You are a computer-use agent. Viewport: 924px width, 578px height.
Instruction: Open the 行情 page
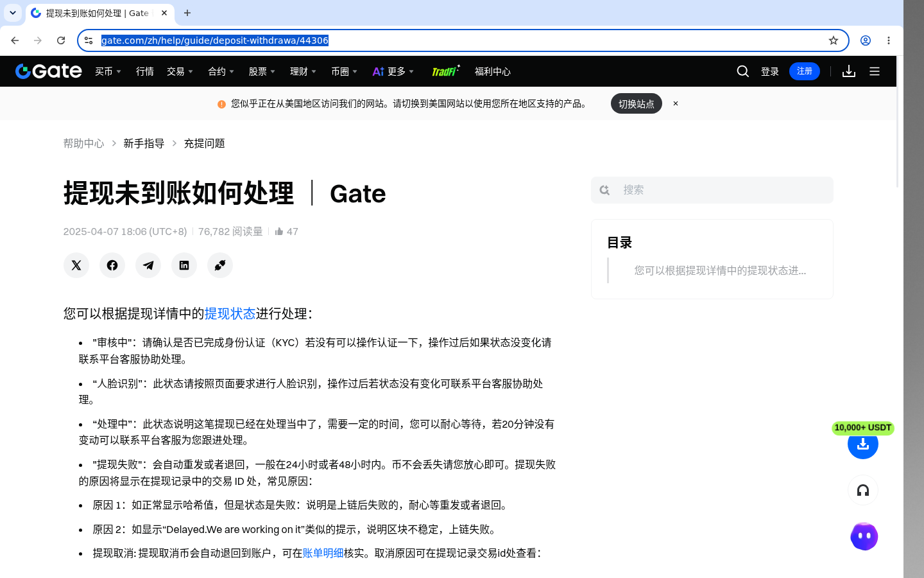[145, 71]
